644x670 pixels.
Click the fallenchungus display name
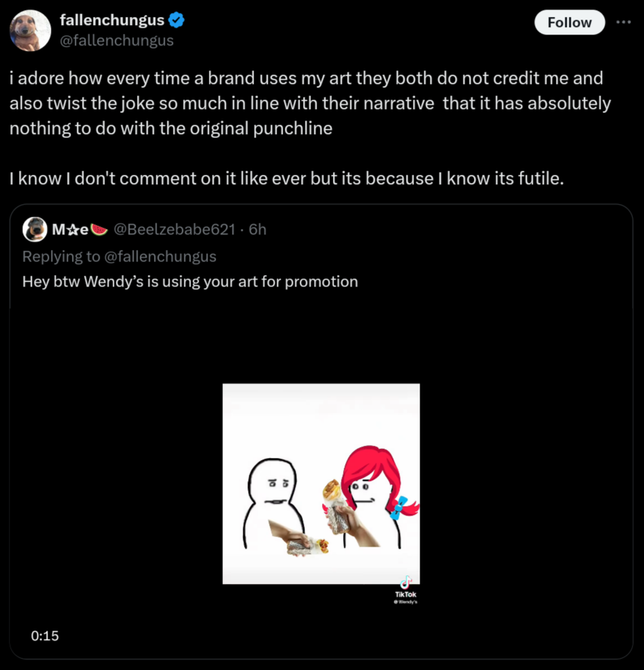point(112,21)
